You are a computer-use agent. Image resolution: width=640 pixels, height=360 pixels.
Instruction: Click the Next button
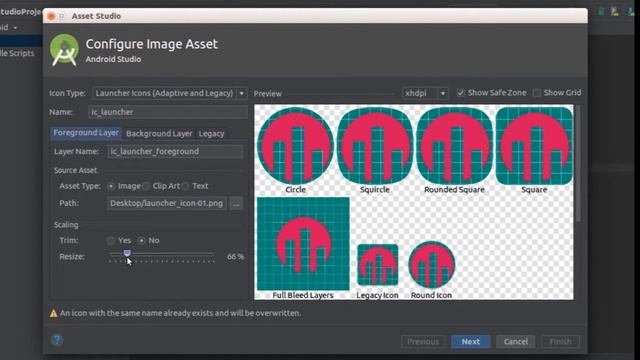click(x=471, y=342)
